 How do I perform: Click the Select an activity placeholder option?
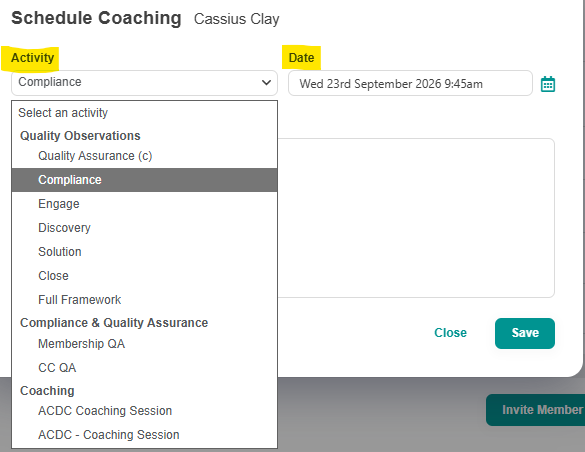click(x=144, y=113)
